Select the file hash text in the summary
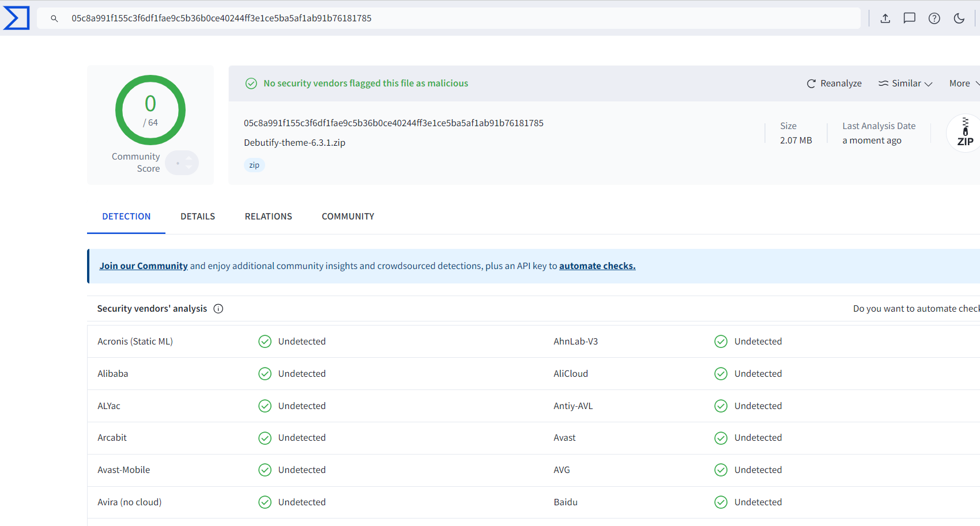 (394, 123)
